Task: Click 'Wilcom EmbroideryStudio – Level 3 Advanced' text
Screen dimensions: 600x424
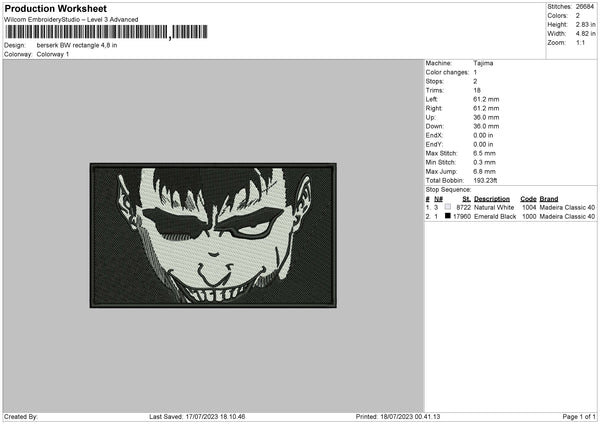Action: [71, 20]
